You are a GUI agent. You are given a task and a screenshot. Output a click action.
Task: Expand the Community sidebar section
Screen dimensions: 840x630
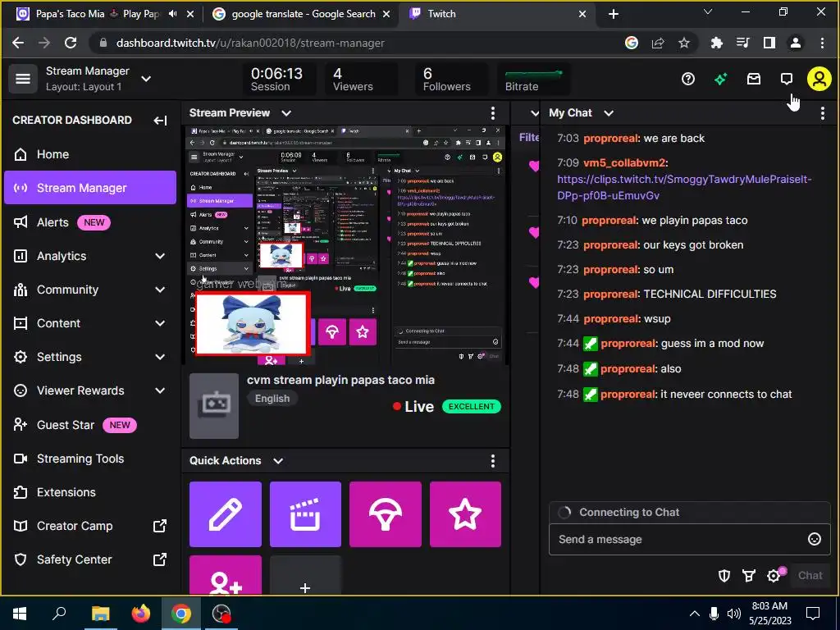coord(160,290)
